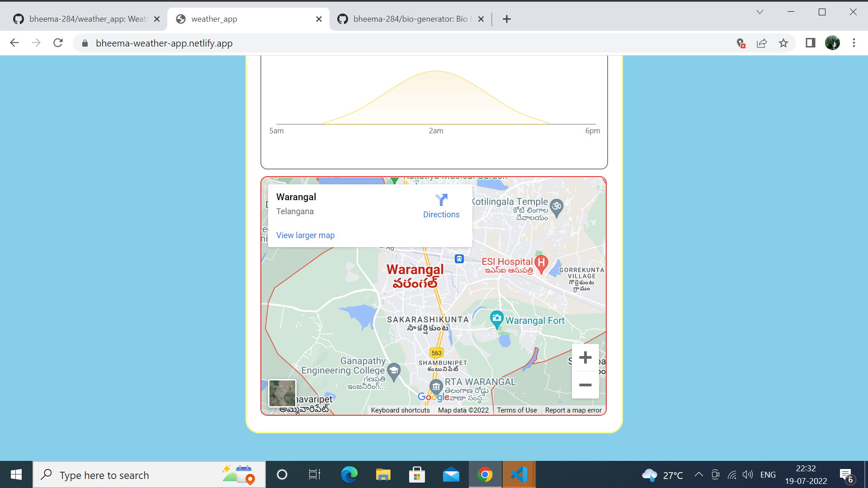Click the Warangal place title
This screenshot has height=488, width=868.
pos(296,197)
